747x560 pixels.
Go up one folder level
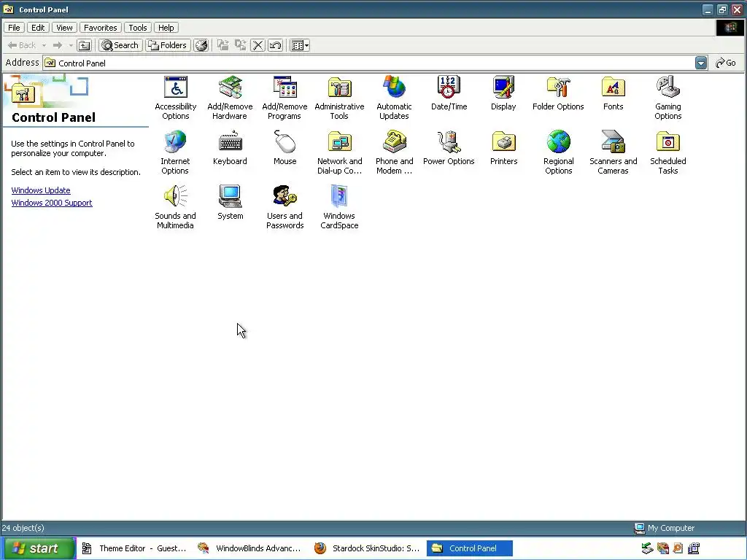(x=85, y=45)
